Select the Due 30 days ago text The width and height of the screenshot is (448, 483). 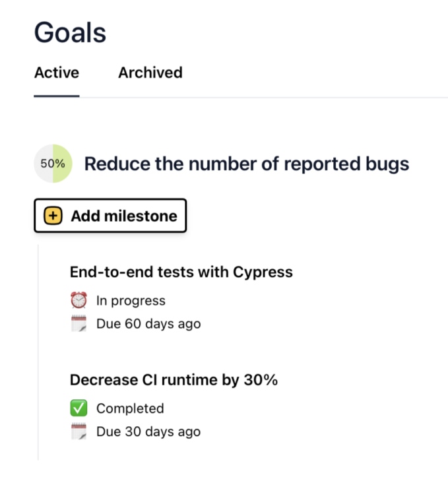click(x=148, y=432)
